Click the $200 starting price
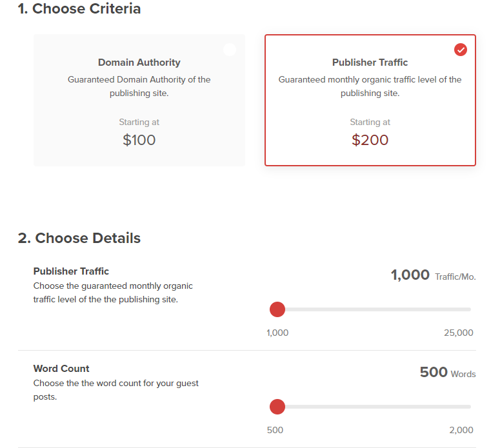Viewport: 500px width, 448px height. 370,140
